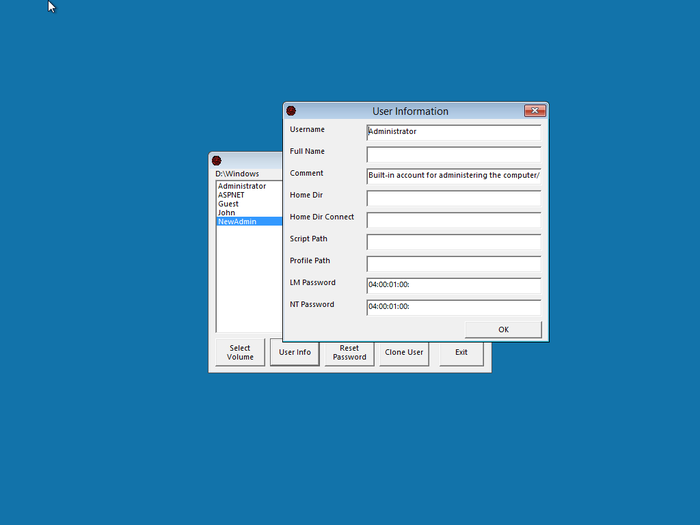This screenshot has height=525, width=700.
Task: Click the User Info button
Action: click(x=295, y=352)
